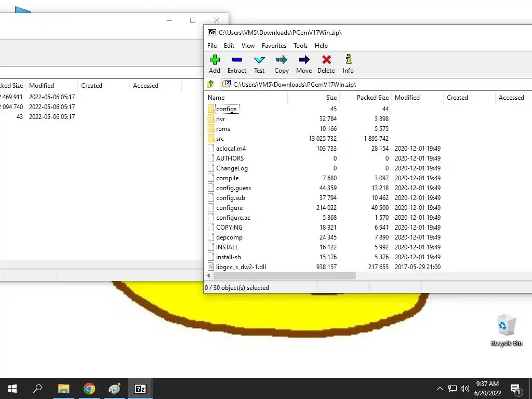This screenshot has height=399, width=532.
Task: Select the ChangeLog file
Action: [x=232, y=168]
